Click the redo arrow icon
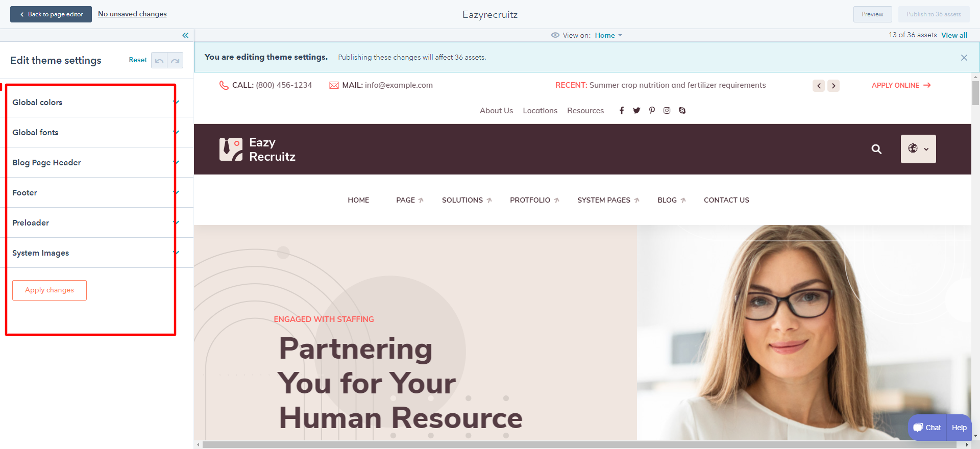 pyautogui.click(x=175, y=60)
